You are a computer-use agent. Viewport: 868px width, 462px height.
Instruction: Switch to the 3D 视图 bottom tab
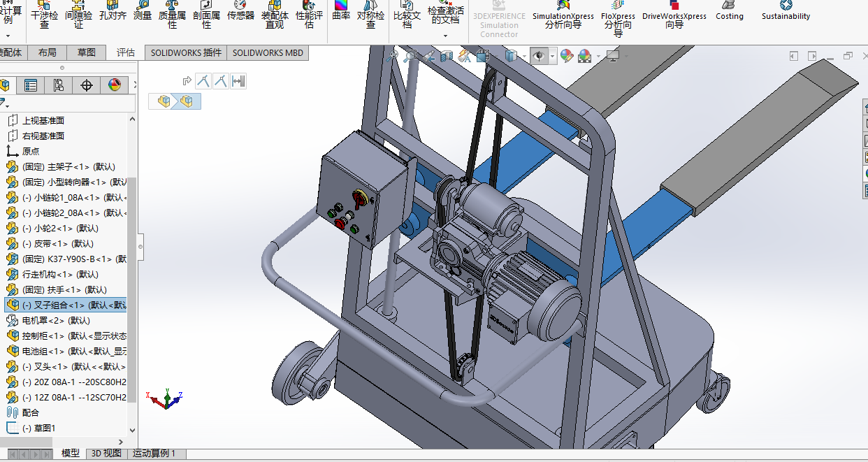point(107,454)
